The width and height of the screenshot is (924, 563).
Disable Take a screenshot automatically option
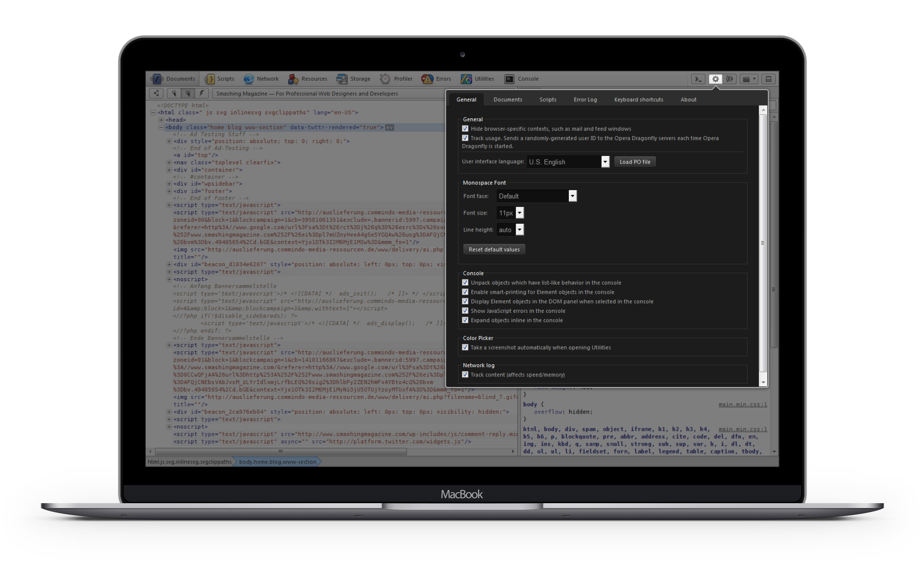pyautogui.click(x=465, y=347)
